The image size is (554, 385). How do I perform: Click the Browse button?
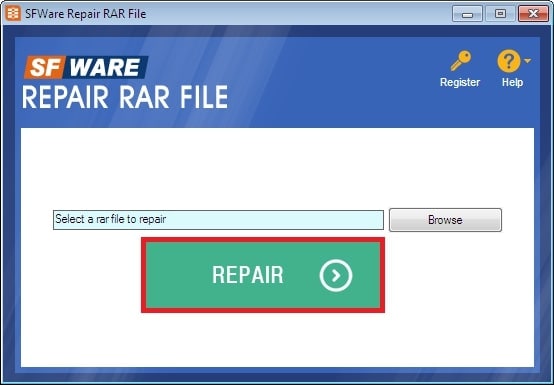[445, 220]
